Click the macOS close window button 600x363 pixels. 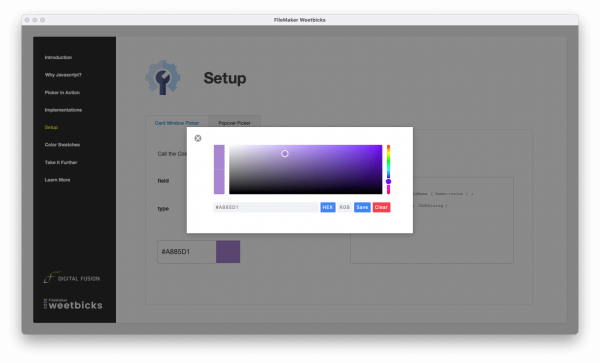coord(27,20)
